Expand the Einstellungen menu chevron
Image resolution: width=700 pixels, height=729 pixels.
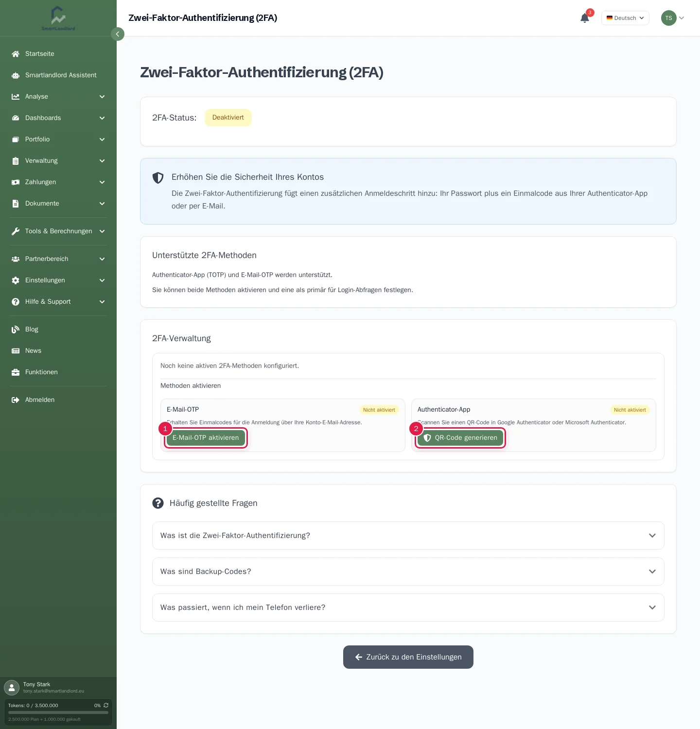point(102,280)
